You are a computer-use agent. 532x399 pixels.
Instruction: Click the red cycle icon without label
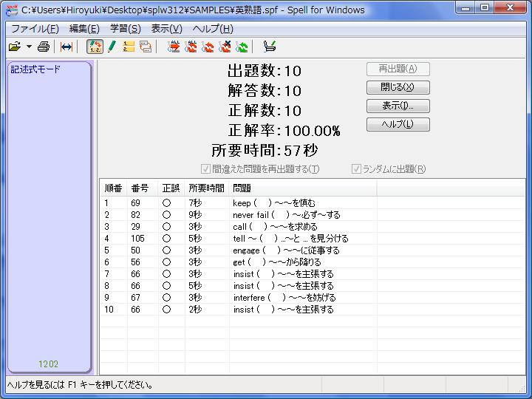point(208,47)
